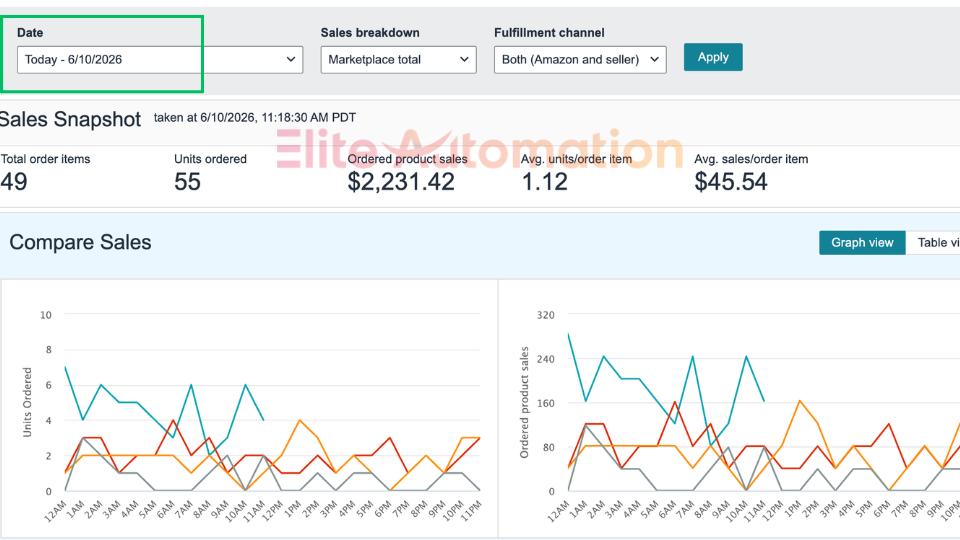Click Avg. sales/order item value $45.54
960x540 pixels.
click(x=730, y=182)
